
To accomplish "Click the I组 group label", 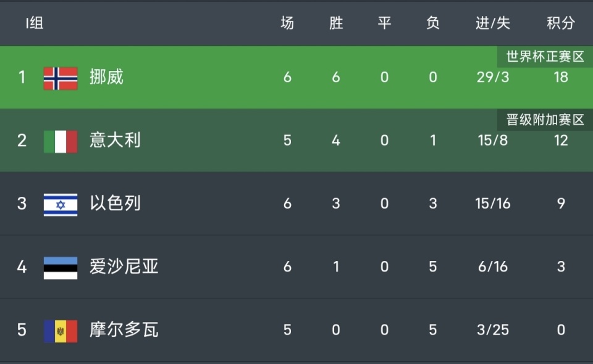I will point(34,23).
